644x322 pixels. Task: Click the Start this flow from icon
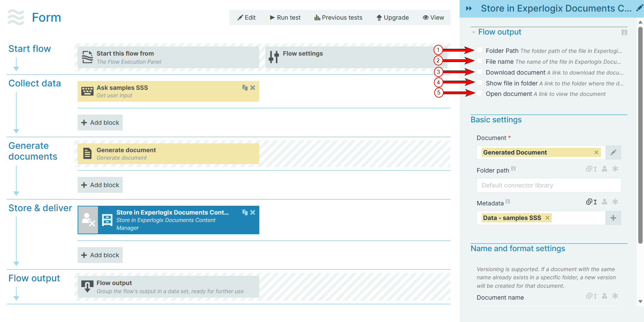[87, 57]
